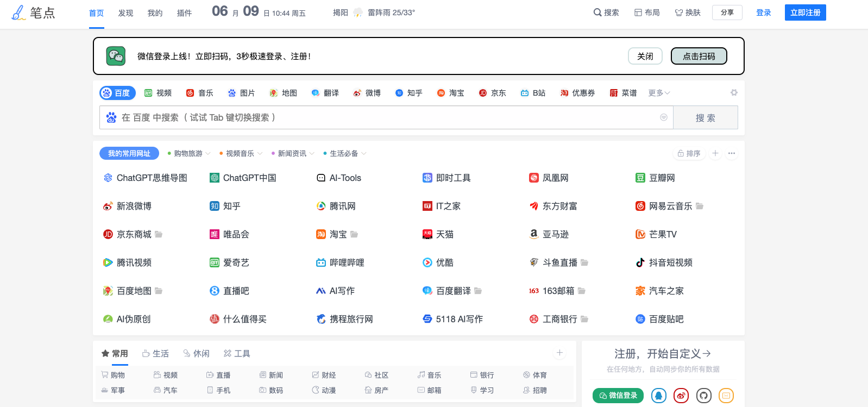This screenshot has width=868, height=407.
Task: Select the 菜谱 search engine
Action: pyautogui.click(x=623, y=93)
